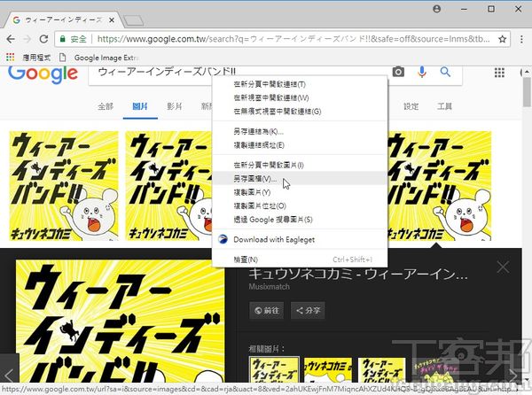Open the third related image thumbnail
532x395 pixels.
pyautogui.click(x=381, y=370)
